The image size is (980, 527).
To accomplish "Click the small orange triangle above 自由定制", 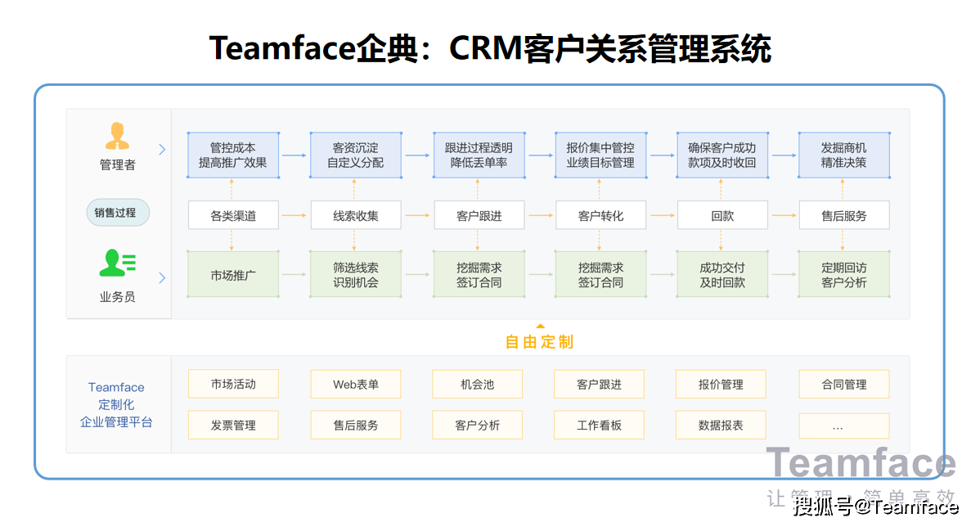I will pos(540,326).
